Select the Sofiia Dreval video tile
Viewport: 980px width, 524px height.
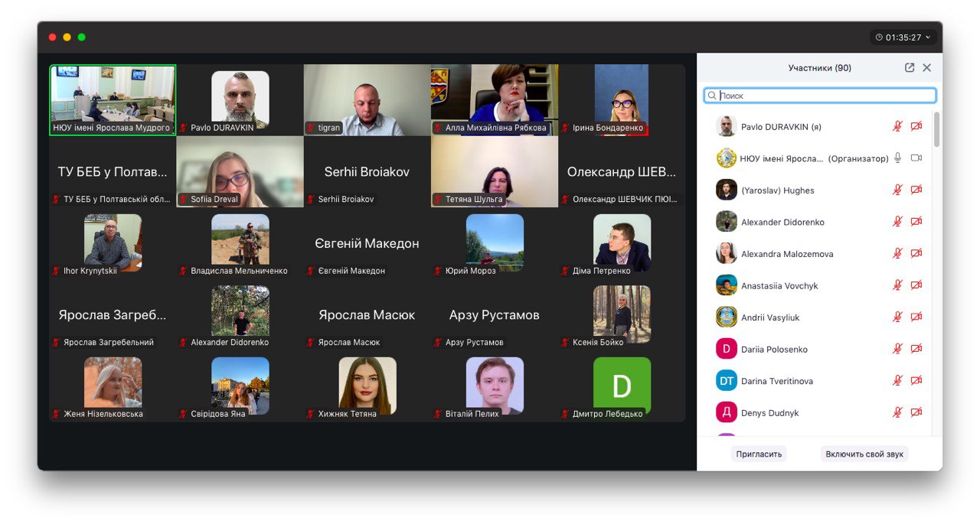(x=240, y=171)
